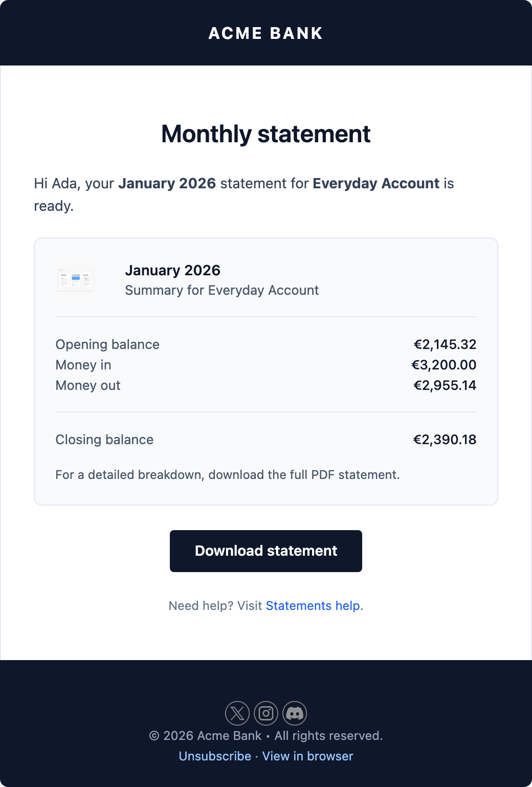This screenshot has width=532, height=787.
Task: Click the Money out amount €2,955.14
Action: coord(445,385)
